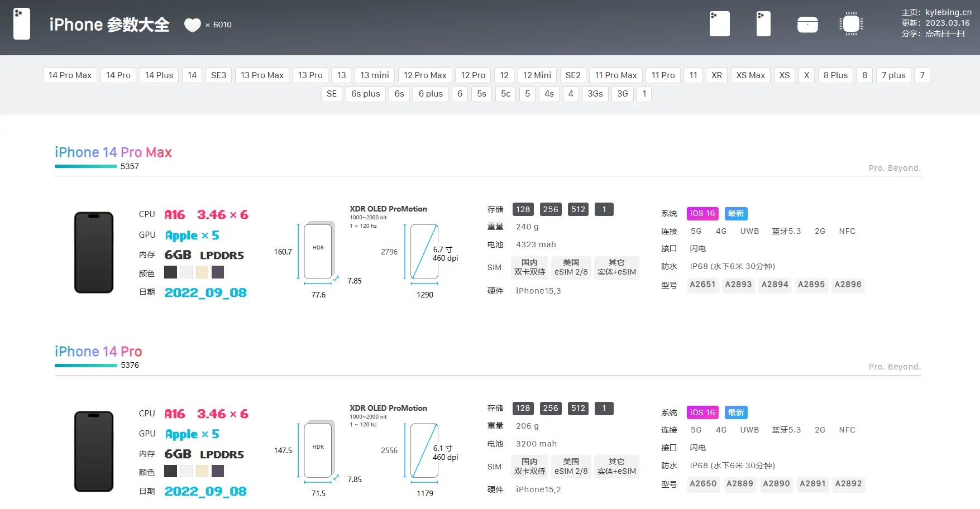Image resolution: width=980 pixels, height=509 pixels.
Task: Click 1 TB storage badge for 14 Pro
Action: pos(604,409)
